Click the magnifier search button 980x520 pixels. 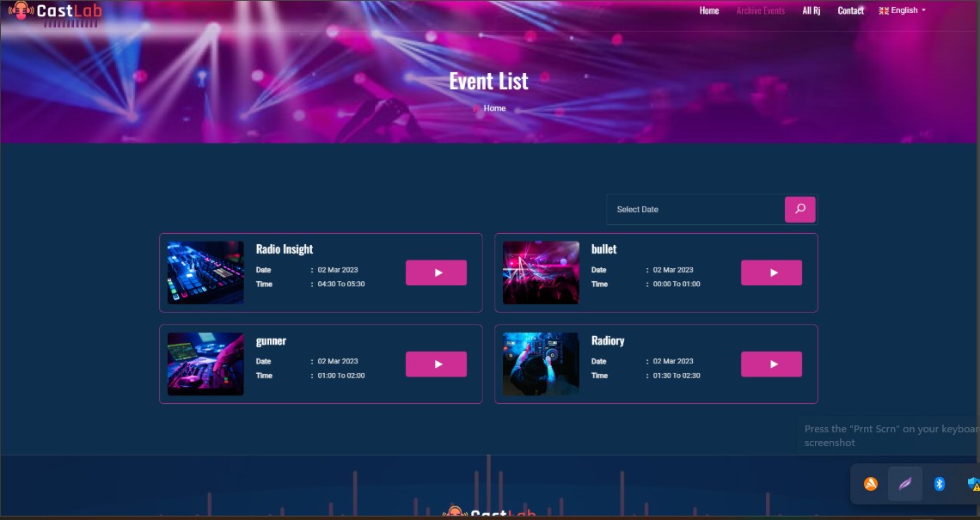pos(799,209)
